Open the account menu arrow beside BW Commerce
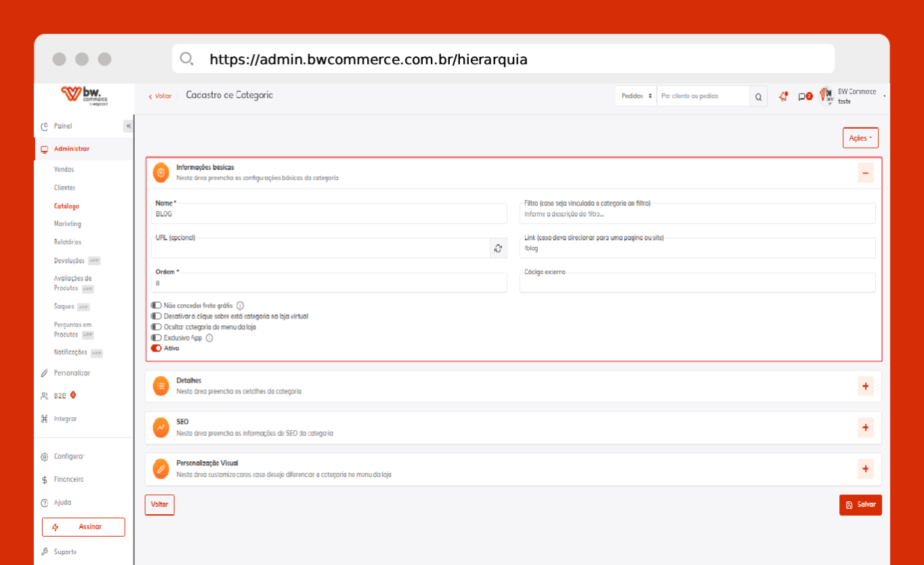The width and height of the screenshot is (924, 565). [x=884, y=96]
